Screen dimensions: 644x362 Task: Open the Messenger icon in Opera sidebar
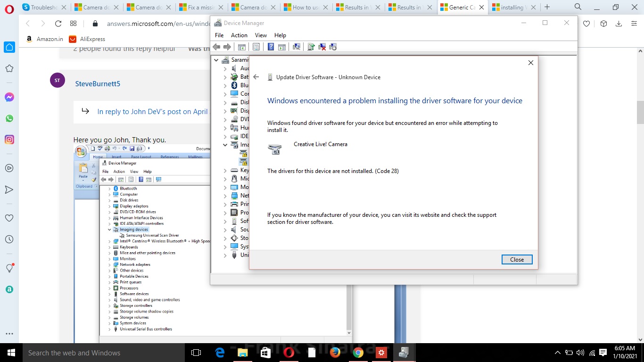[x=9, y=97]
